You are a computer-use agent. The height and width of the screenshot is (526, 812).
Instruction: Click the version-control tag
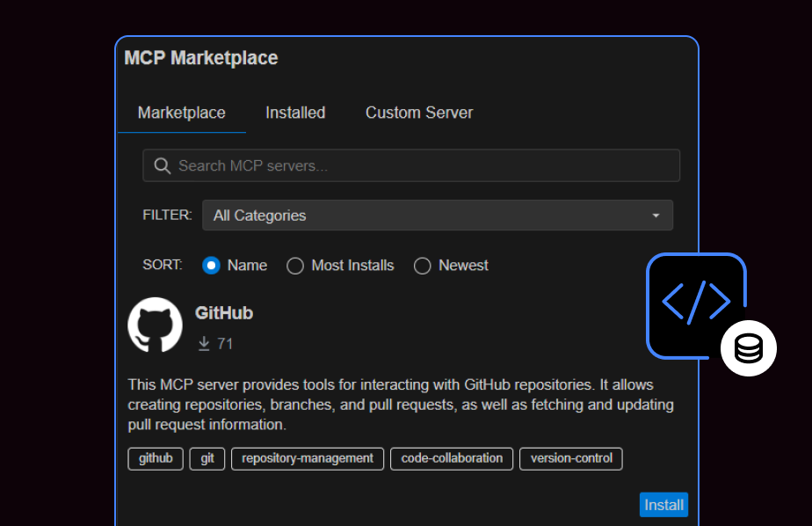pos(570,458)
